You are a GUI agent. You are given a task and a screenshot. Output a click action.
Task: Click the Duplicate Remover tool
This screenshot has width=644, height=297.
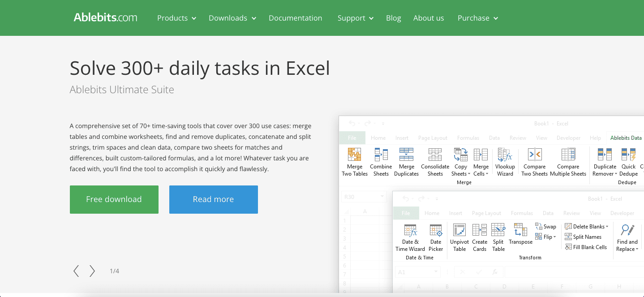(x=605, y=162)
